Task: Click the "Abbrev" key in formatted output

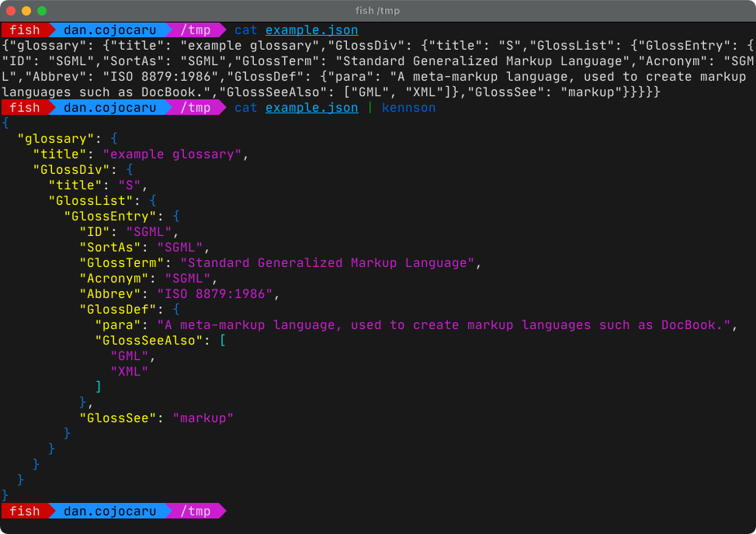Action: tap(110, 294)
